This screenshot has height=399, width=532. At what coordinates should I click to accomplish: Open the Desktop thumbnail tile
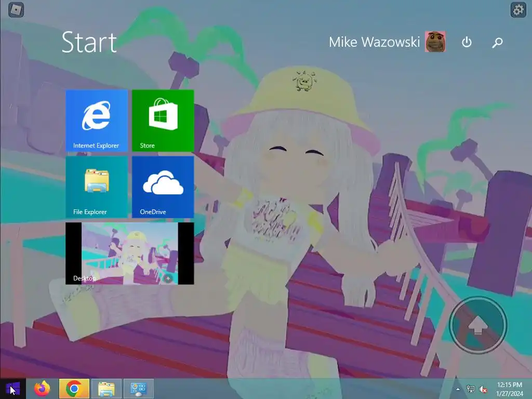coord(129,254)
